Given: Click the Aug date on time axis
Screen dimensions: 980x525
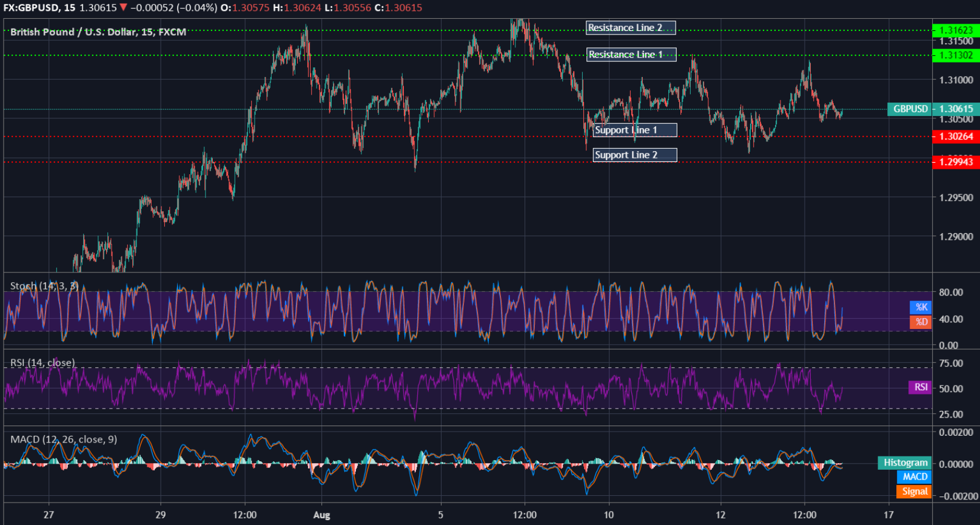Looking at the screenshot, I should (321, 515).
